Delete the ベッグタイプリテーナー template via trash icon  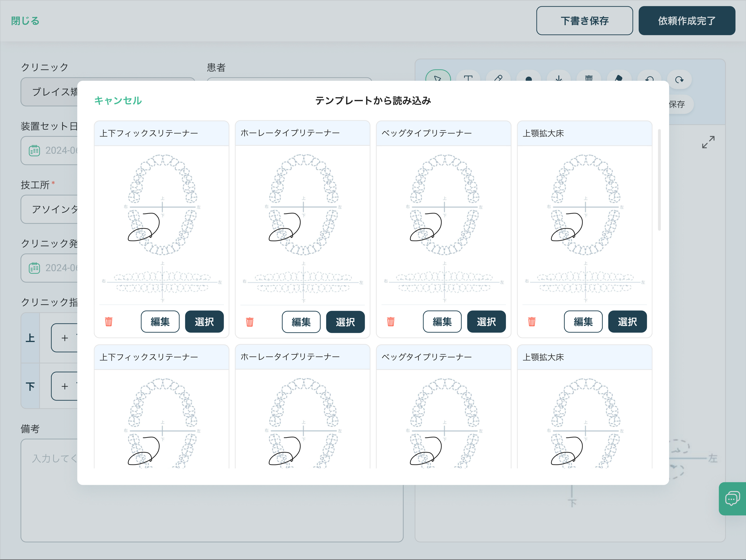[391, 322]
